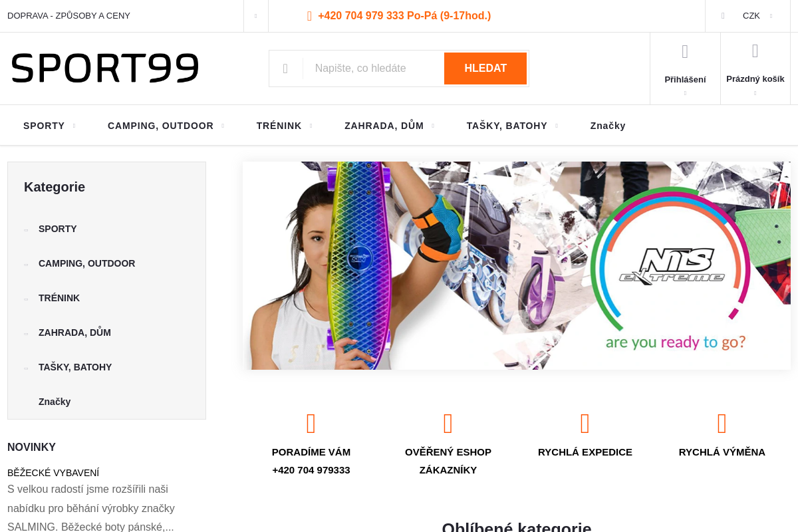Screen dimensions: 798x532
Task: Expand the TAŠKY, BATOHY navigation menu
Action: (513, 126)
